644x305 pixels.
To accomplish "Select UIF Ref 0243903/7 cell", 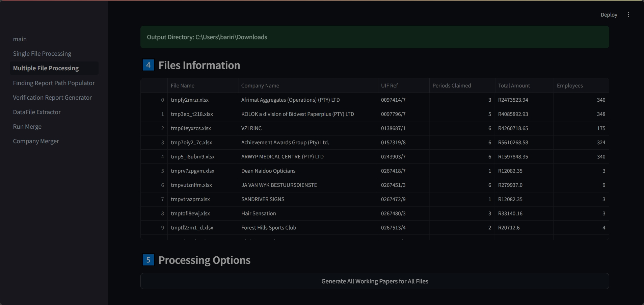I will [x=403, y=157].
